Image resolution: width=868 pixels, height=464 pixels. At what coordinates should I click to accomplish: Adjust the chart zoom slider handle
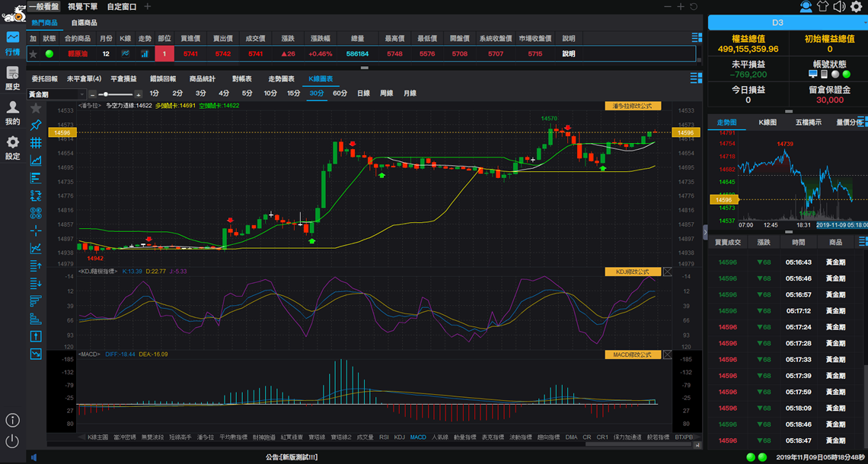pyautogui.click(x=101, y=94)
